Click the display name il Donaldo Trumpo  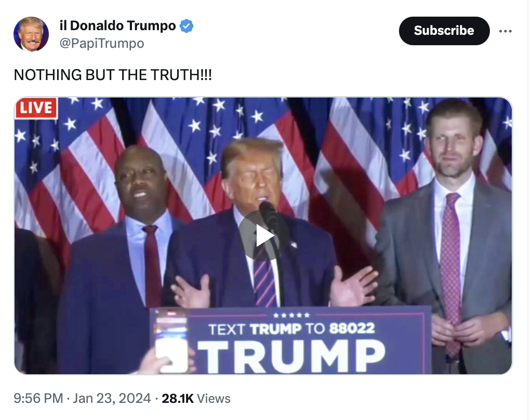coord(117,26)
